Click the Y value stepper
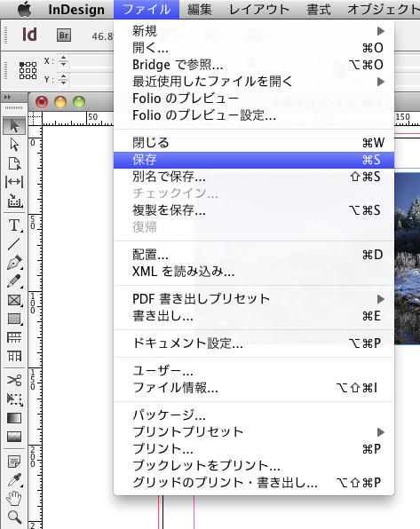Viewport: 420px width, 529px height. coord(63,80)
